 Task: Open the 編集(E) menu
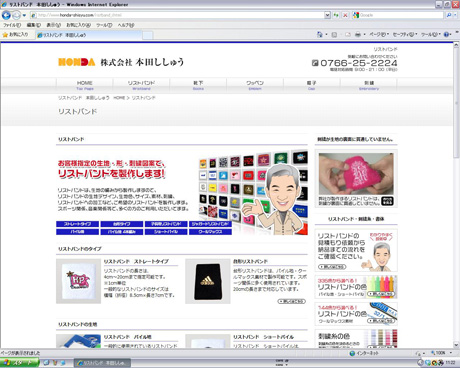pos(33,25)
